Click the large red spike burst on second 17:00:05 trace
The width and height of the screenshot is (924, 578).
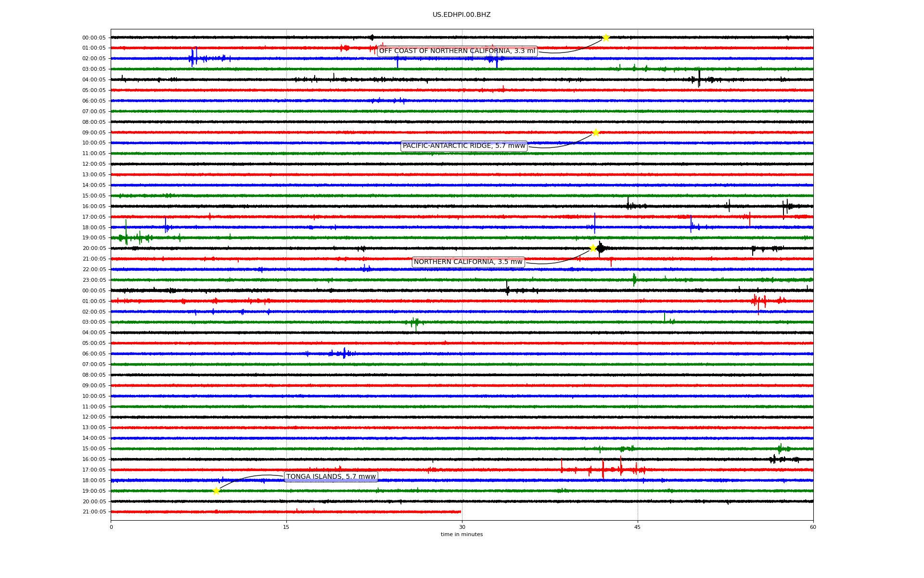[x=603, y=470]
